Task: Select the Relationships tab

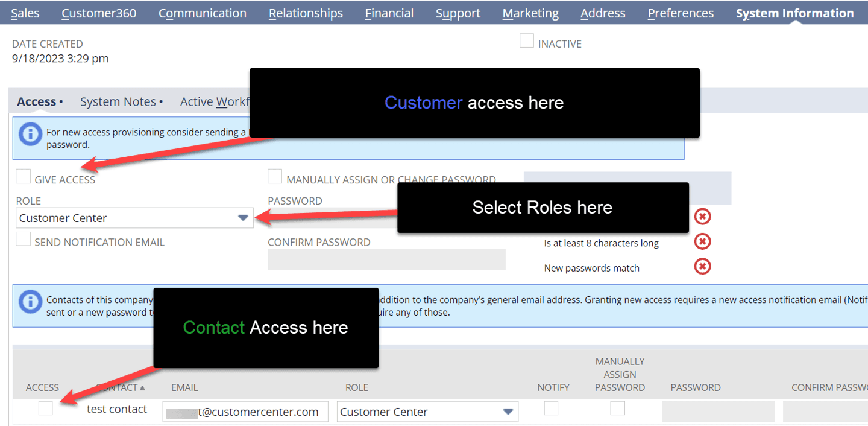Action: click(306, 13)
